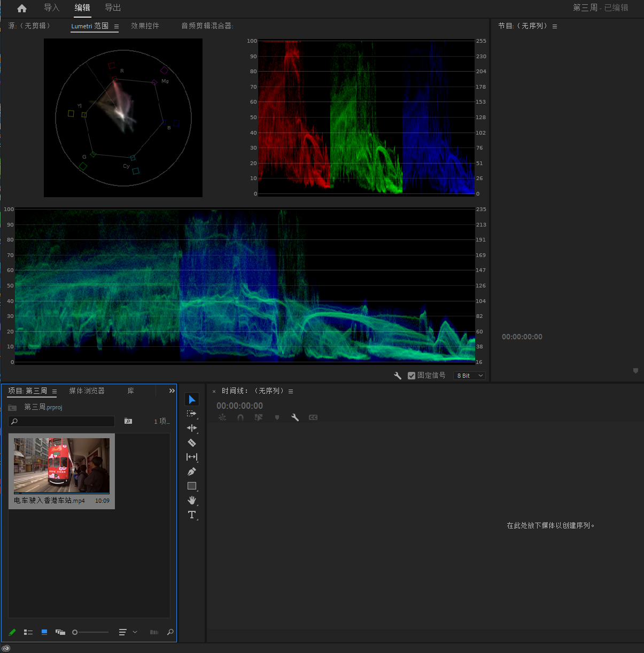
Task: Open sort icons dropdown arrow
Action: [x=135, y=632]
